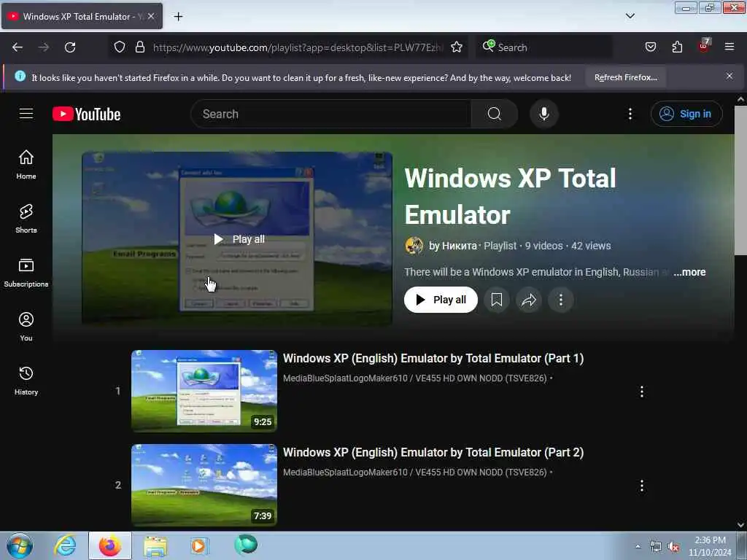Viewport: 747px width, 560px height.
Task: Open the Part 2 video title link
Action: [x=433, y=452]
